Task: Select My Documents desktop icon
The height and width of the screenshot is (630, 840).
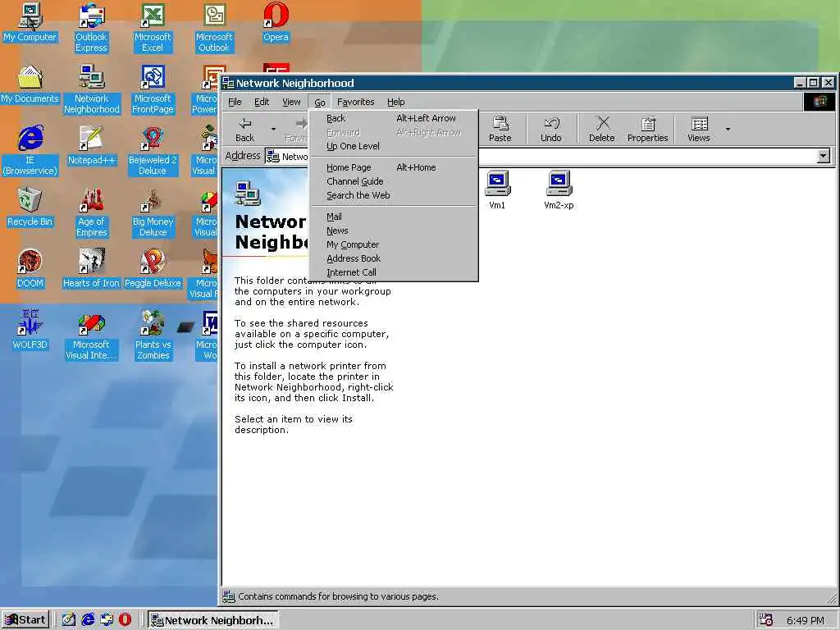Action: pos(30,84)
